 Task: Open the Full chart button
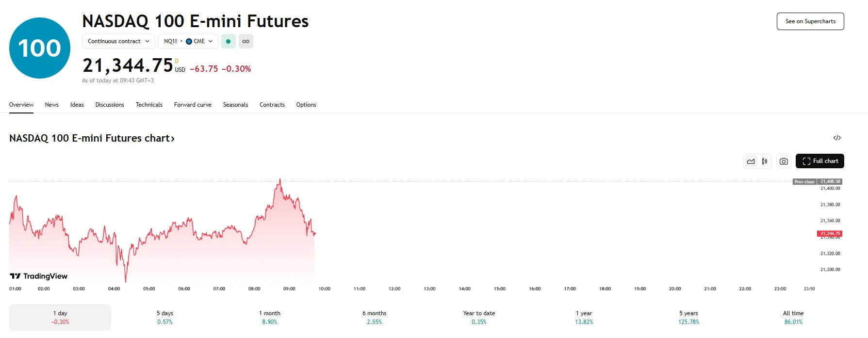(x=820, y=161)
